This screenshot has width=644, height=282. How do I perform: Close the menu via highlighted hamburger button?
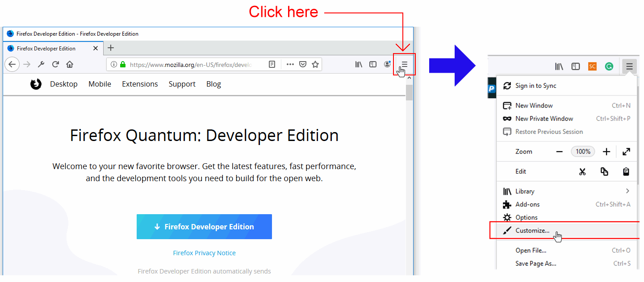[629, 66]
